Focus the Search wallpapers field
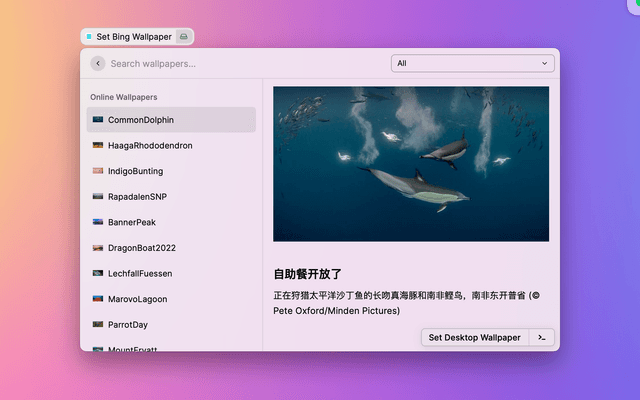Screen dimensions: 640x400 (x=240, y=63)
